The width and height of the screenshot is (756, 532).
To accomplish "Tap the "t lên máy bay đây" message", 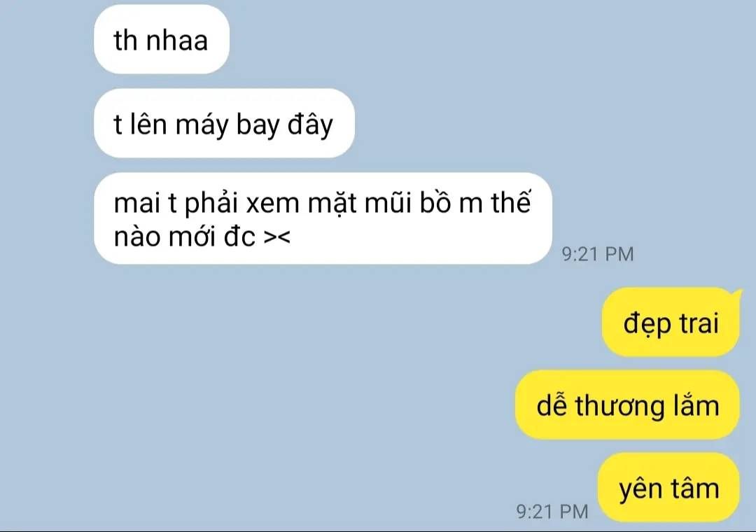I will tap(224, 123).
